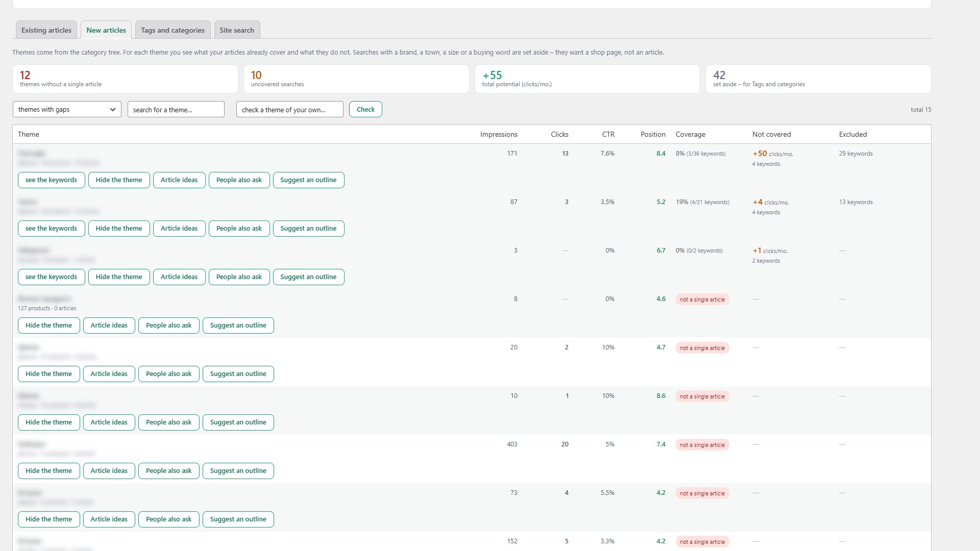Go to the Site search tab

tap(237, 30)
